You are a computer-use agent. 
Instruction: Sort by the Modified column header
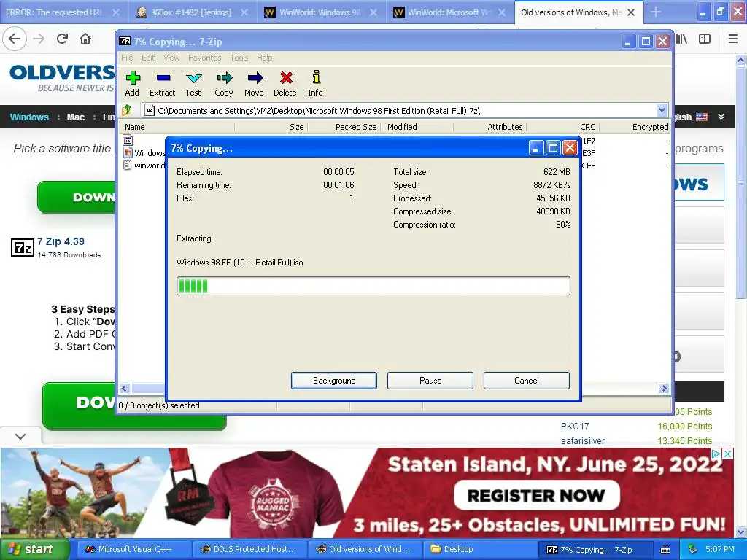[x=417, y=127]
